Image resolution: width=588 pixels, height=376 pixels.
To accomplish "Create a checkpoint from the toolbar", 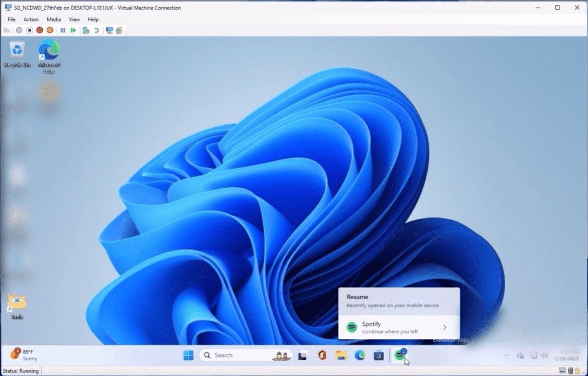I will [x=86, y=31].
